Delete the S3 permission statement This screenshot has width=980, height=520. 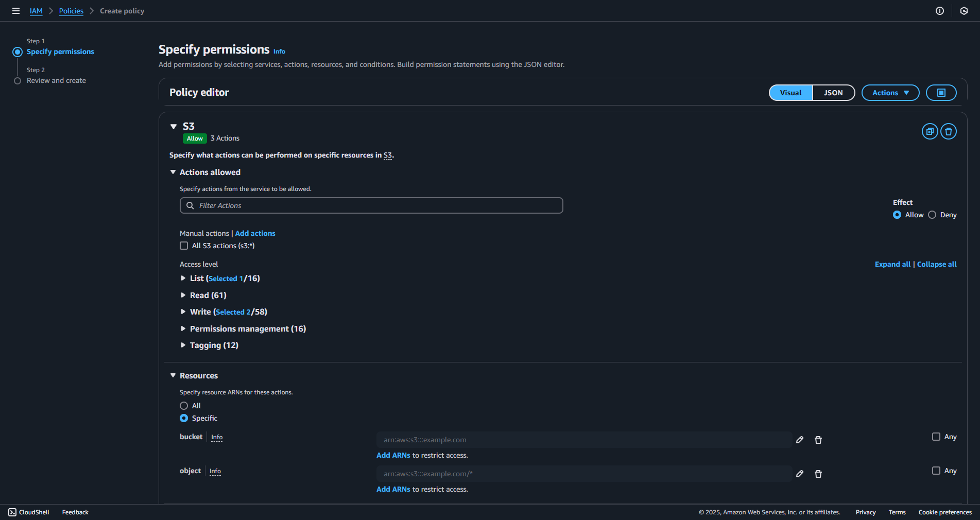pos(949,131)
